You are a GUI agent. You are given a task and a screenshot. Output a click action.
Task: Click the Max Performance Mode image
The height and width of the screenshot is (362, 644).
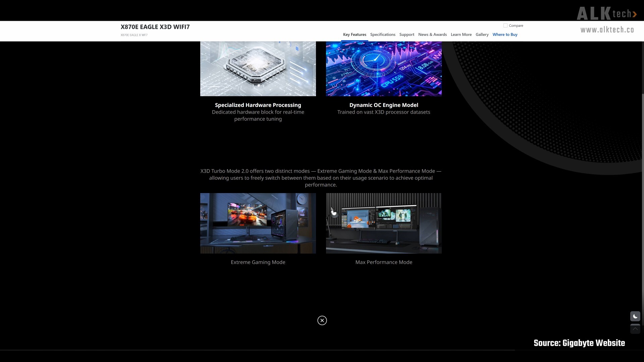384,223
